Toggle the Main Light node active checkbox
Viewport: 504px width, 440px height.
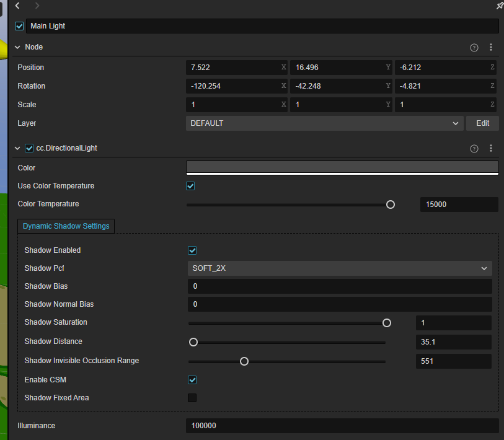pos(19,26)
